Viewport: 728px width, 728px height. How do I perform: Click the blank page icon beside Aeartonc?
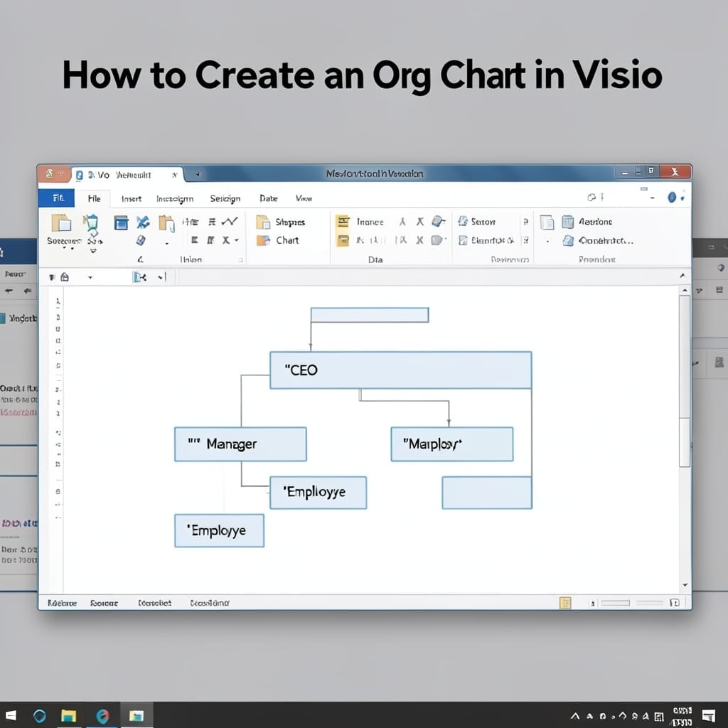point(547,223)
